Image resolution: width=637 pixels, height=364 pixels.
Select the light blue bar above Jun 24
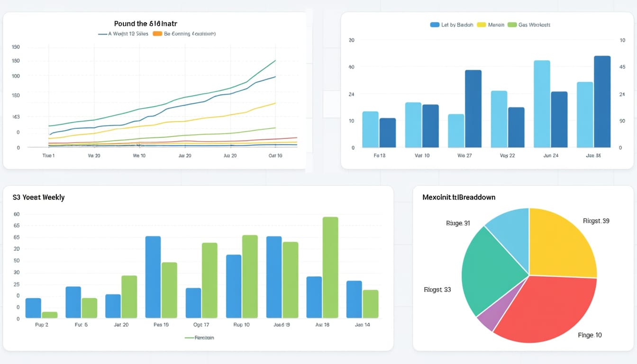[542, 104]
